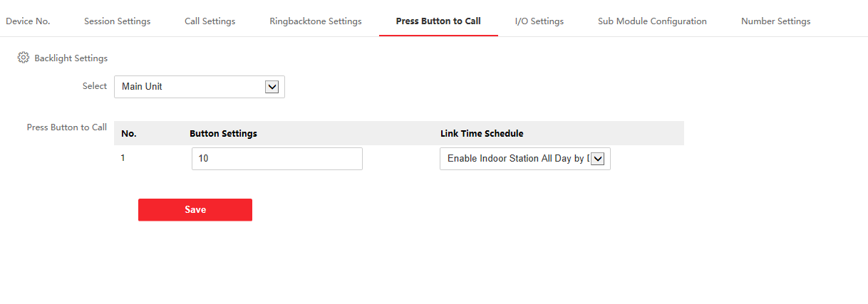Screen dimensions: 868x304
Task: Click the arrow on the Enable Indoor Station dropdown
Action: pos(597,159)
